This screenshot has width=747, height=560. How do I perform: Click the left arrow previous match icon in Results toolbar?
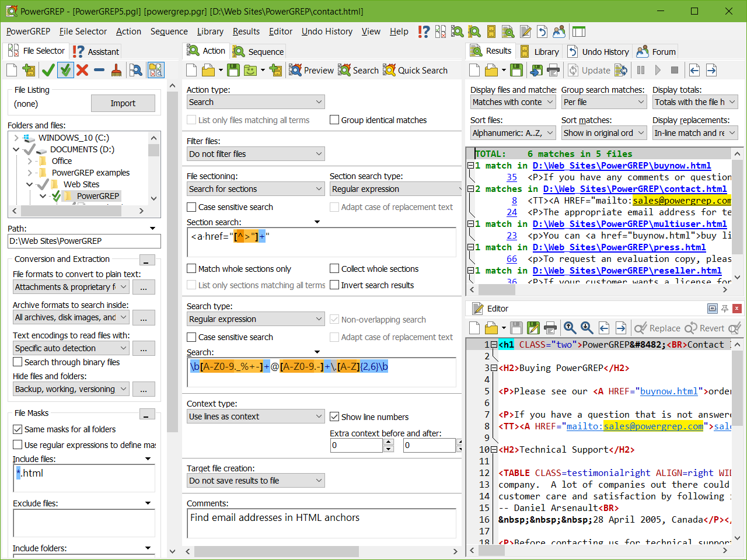tap(694, 71)
